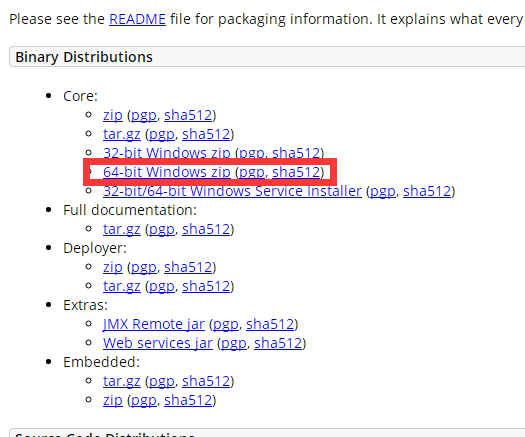Open the README file link
Screen dimensions: 525x437
(137, 19)
